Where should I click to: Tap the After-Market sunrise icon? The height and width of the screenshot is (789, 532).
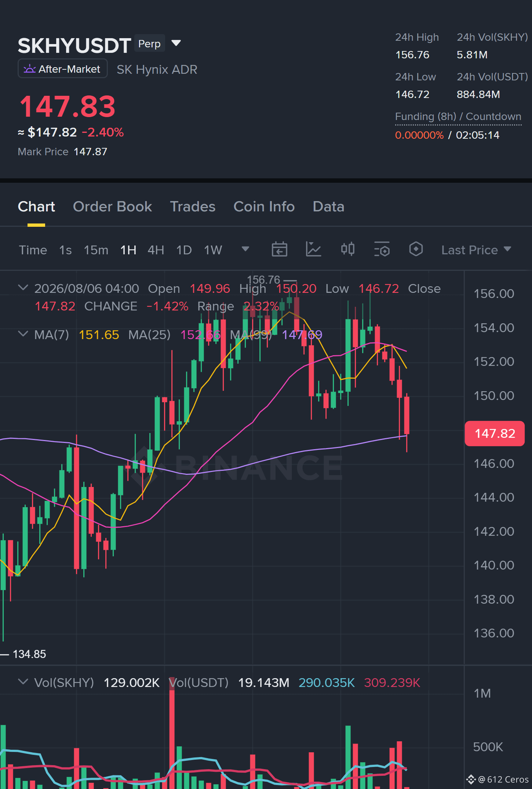pos(30,69)
